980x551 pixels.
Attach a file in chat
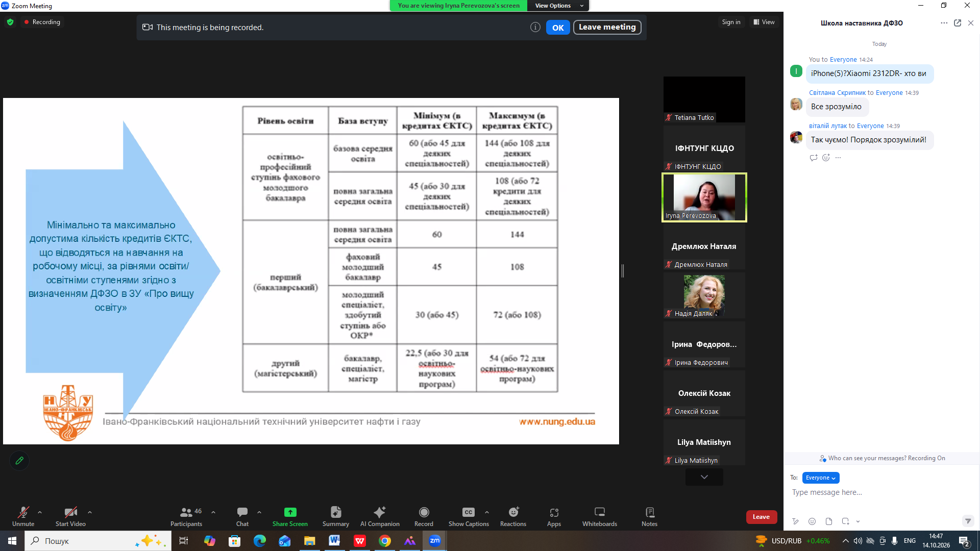pos(829,521)
